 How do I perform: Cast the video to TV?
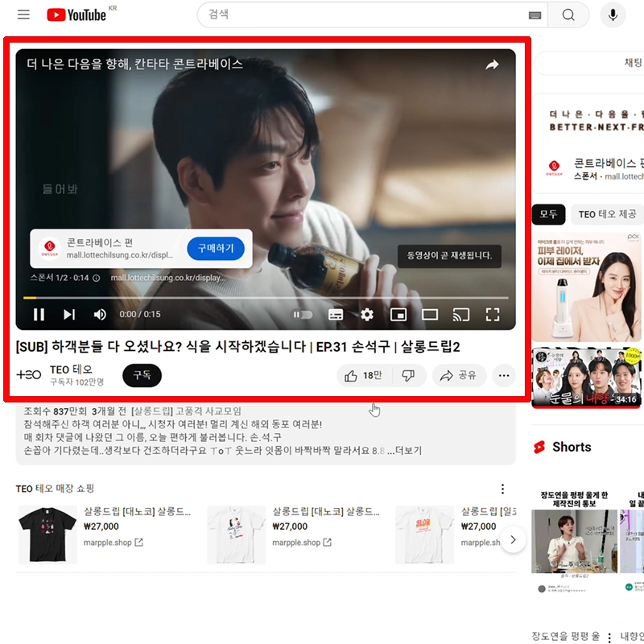460,315
